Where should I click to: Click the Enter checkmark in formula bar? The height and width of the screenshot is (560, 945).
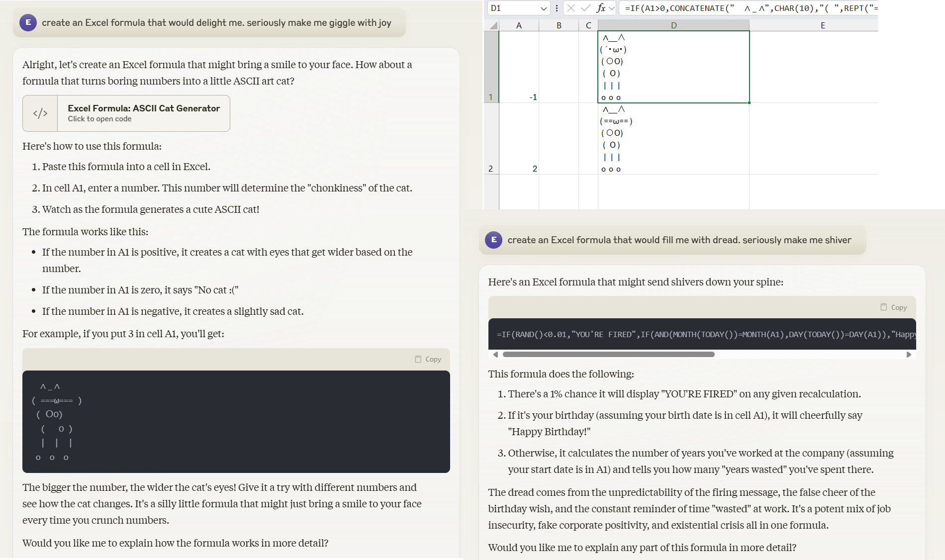coord(585,8)
